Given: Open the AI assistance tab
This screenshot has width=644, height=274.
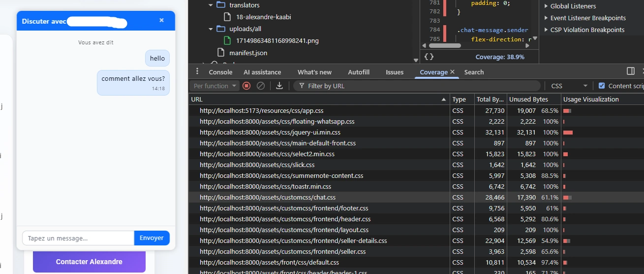Looking at the screenshot, I should [262, 72].
